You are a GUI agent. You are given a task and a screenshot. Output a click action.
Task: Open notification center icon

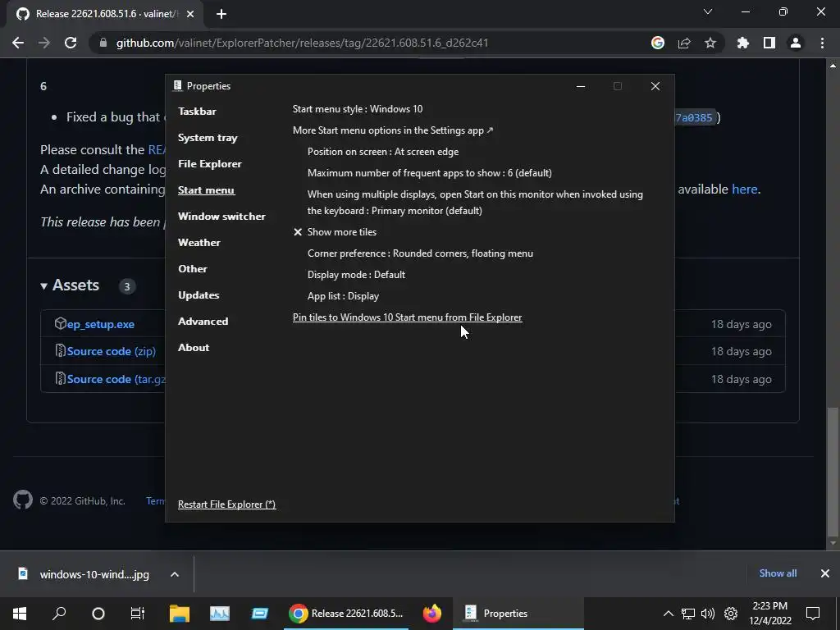pyautogui.click(x=813, y=614)
